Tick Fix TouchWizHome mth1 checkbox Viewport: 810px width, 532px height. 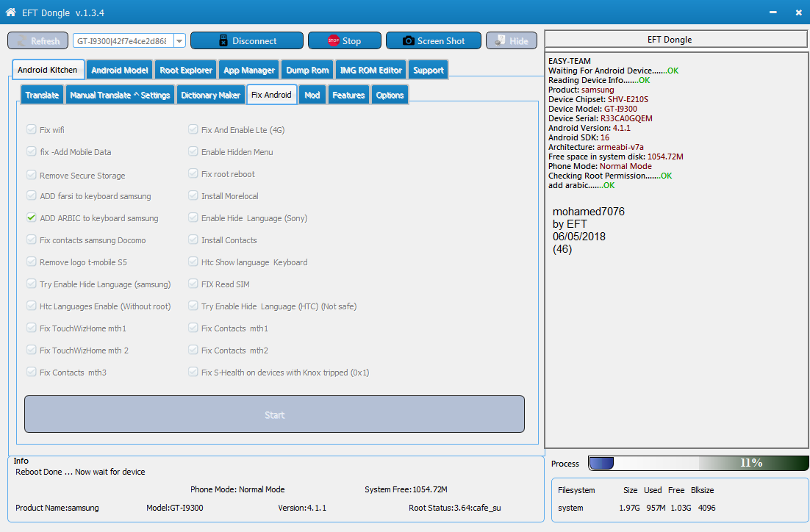(32, 328)
